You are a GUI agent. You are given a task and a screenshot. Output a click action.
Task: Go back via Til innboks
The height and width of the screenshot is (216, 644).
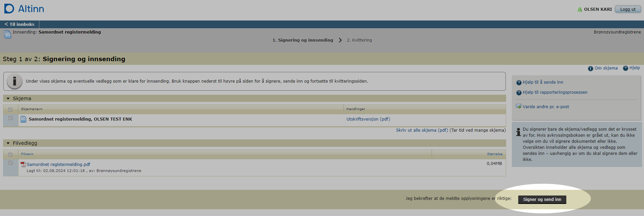(x=20, y=24)
